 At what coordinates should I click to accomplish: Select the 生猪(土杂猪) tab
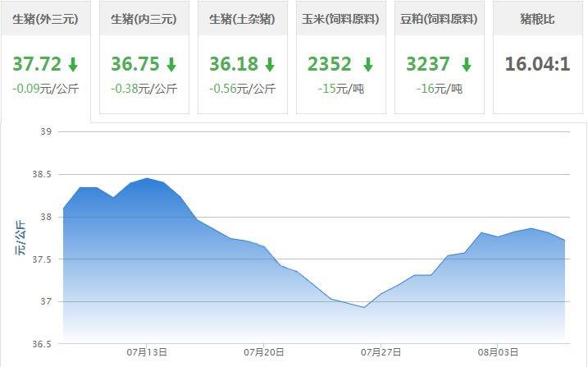click(242, 57)
